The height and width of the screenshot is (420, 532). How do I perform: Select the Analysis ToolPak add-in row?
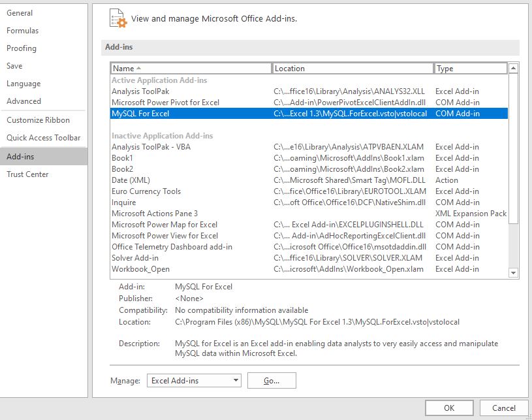pyautogui.click(x=309, y=91)
